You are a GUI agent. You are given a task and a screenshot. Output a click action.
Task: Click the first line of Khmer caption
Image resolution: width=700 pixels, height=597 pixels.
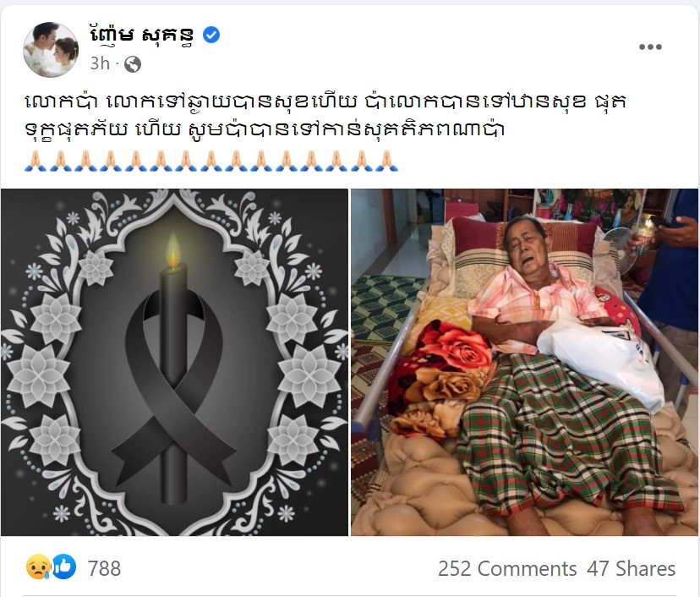[x=325, y=102]
